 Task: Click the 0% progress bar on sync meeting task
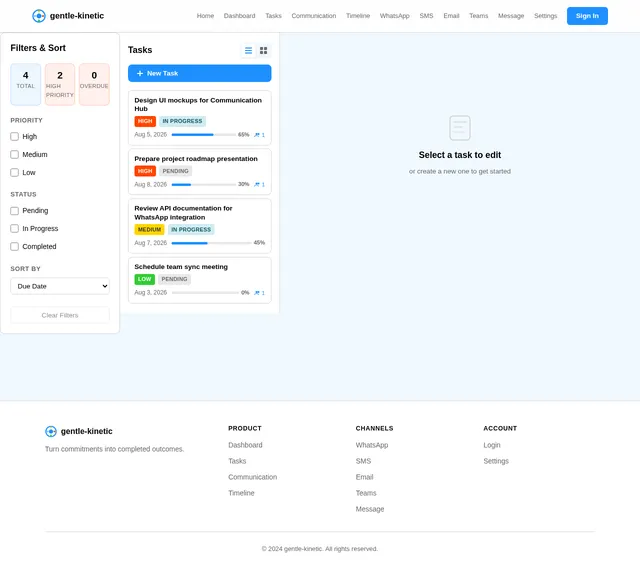(205, 293)
